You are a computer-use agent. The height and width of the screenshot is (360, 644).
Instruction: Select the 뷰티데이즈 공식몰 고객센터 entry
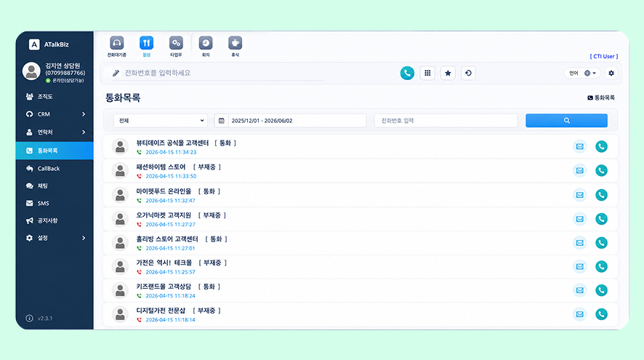click(361, 147)
